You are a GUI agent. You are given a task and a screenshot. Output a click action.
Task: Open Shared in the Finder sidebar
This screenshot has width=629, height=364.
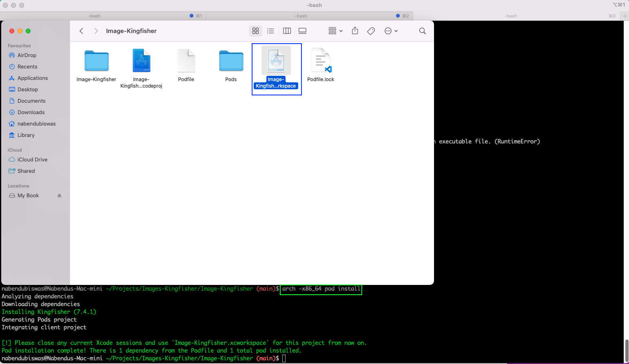(26, 171)
